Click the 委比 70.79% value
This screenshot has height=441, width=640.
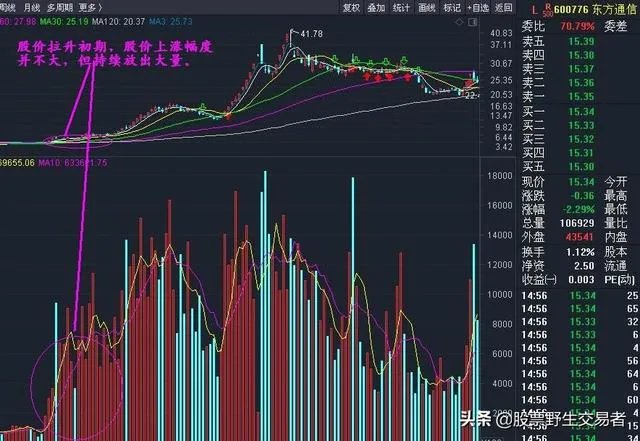click(x=577, y=26)
